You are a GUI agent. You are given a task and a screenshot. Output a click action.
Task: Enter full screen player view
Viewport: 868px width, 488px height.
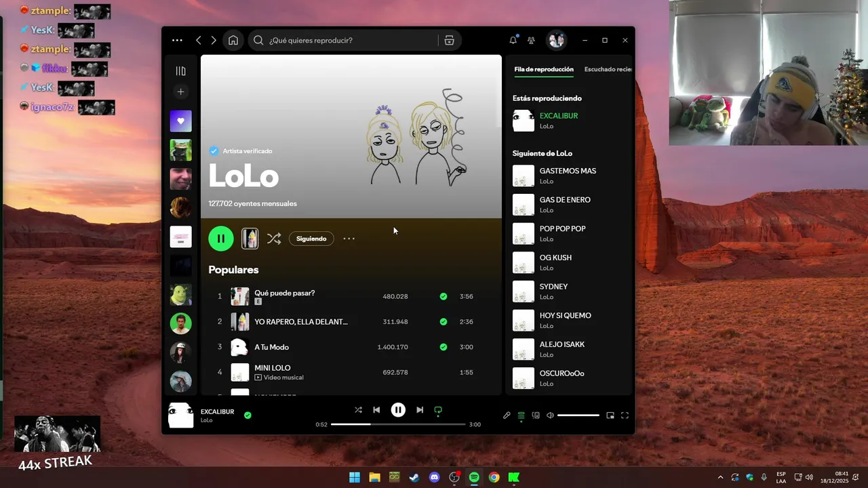625,415
